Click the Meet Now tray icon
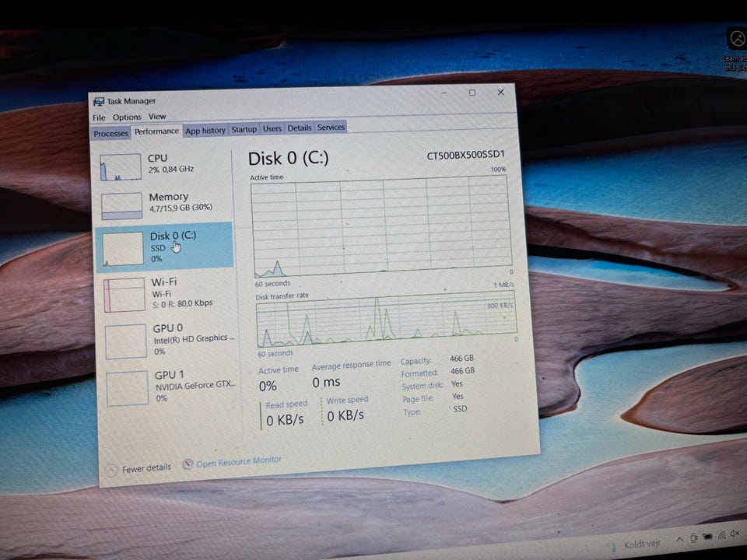The image size is (747, 560). coord(694,537)
